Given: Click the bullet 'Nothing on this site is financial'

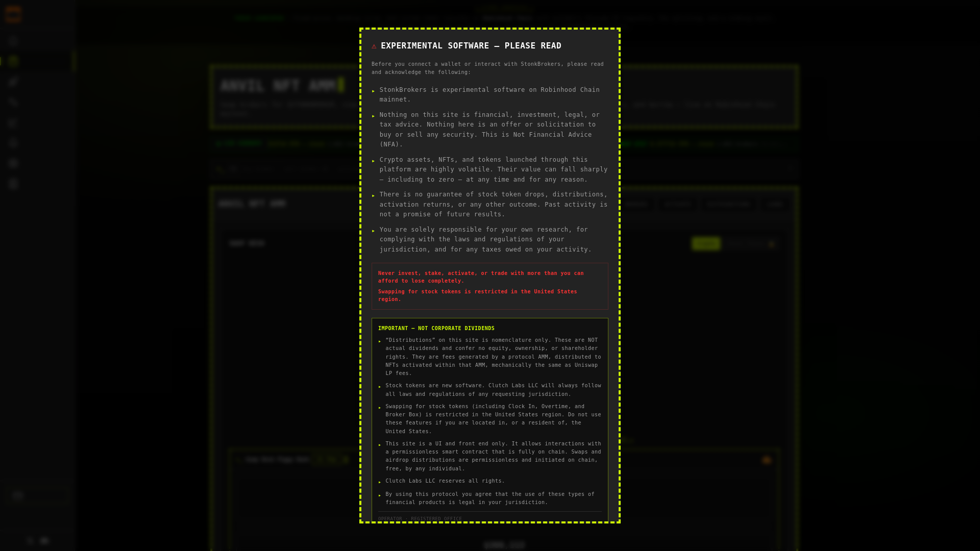Looking at the screenshot, I should tap(489, 130).
